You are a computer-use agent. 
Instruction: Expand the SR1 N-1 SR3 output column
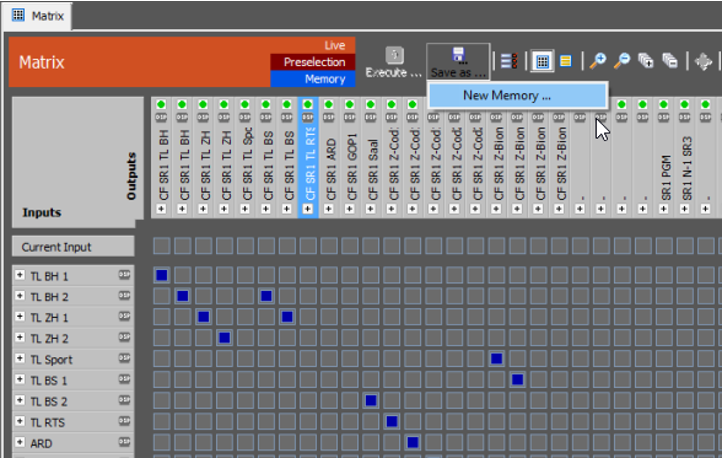685,209
